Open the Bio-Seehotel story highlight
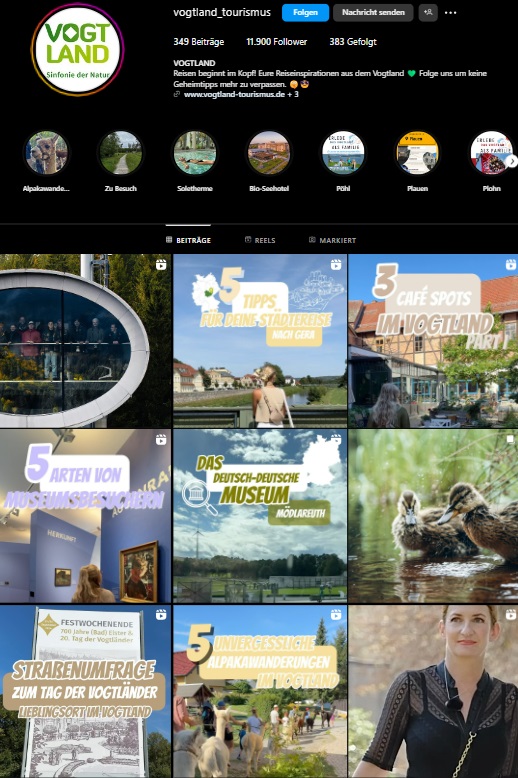Image resolution: width=518 pixels, height=778 pixels. click(269, 153)
